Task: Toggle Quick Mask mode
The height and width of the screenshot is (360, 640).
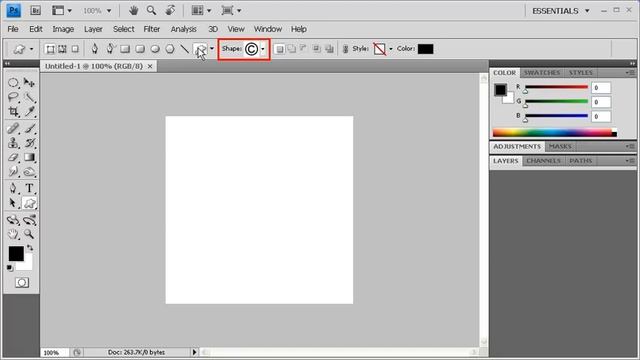Action: pos(22,282)
